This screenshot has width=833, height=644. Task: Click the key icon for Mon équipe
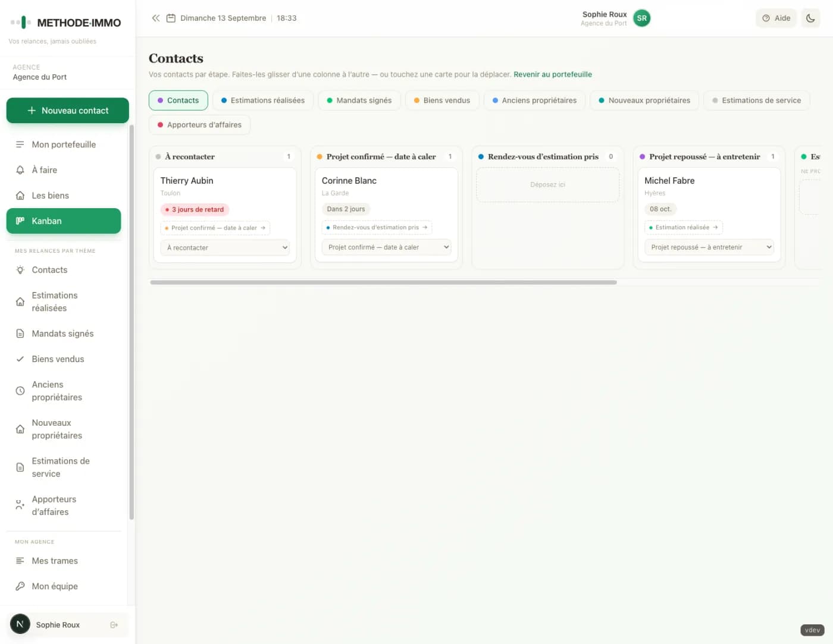point(20,586)
